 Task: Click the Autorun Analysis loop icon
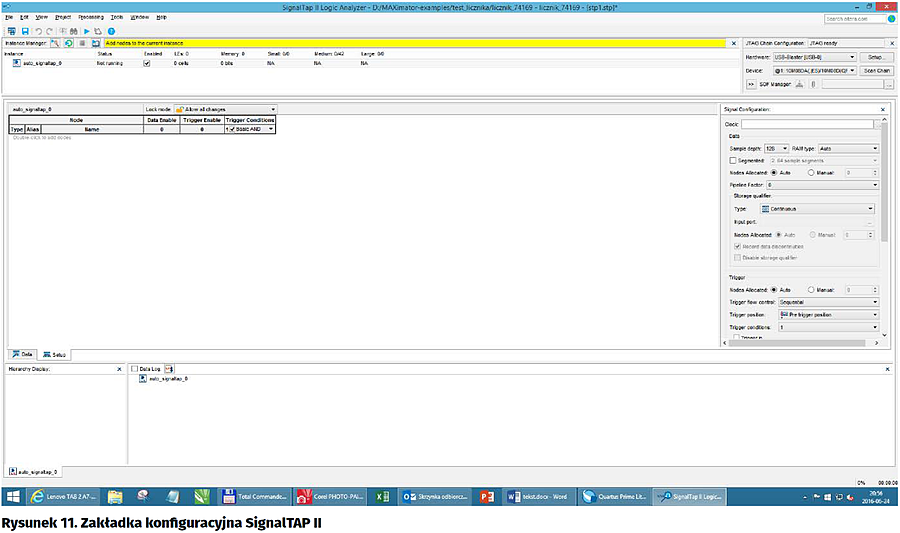pyautogui.click(x=99, y=31)
